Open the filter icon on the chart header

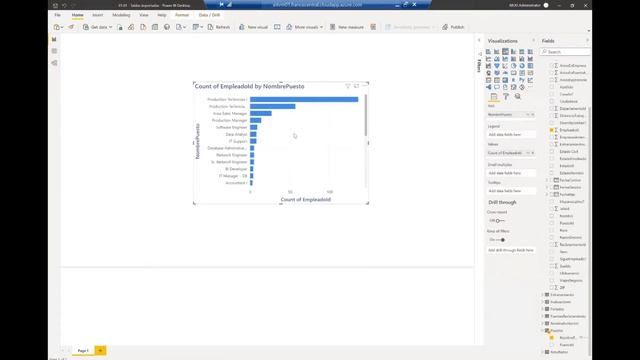click(x=348, y=86)
